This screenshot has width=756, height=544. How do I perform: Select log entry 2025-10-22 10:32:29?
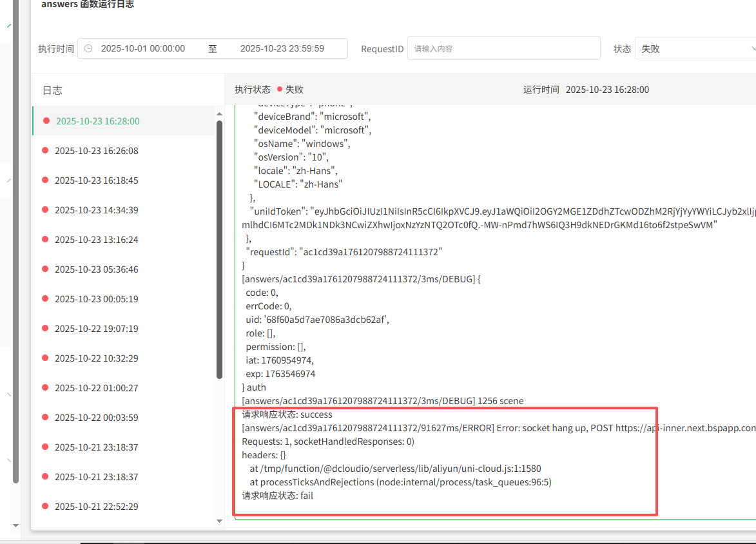(96, 358)
